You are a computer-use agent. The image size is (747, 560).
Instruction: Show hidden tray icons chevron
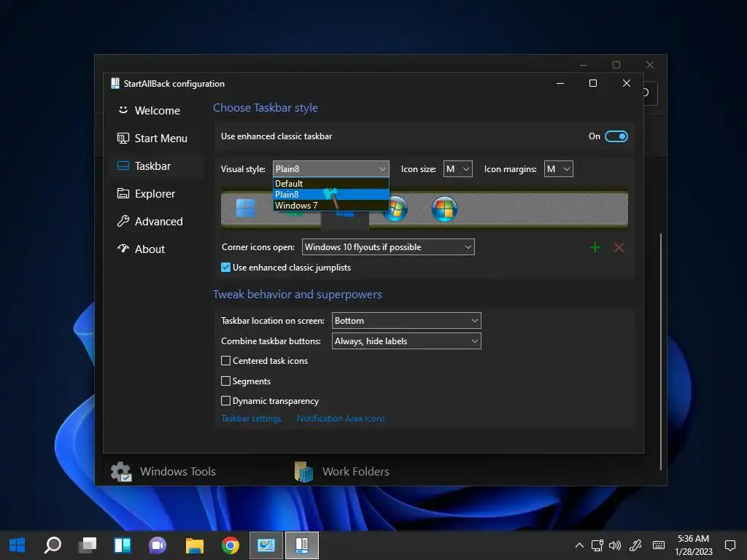579,545
